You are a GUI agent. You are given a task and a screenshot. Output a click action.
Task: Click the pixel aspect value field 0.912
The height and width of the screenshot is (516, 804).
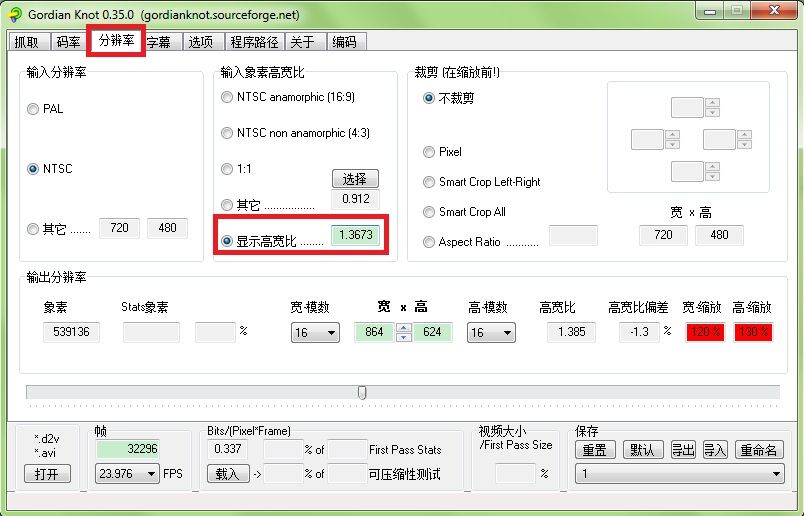[356, 199]
